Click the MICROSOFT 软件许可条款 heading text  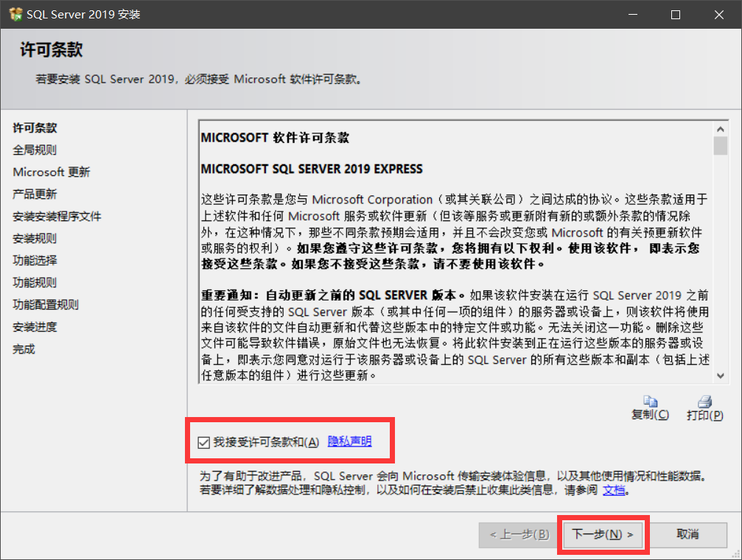[275, 138]
